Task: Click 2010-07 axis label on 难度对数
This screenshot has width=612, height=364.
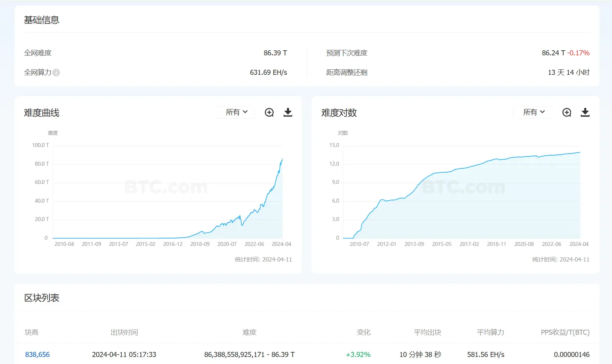Action: 359,244
